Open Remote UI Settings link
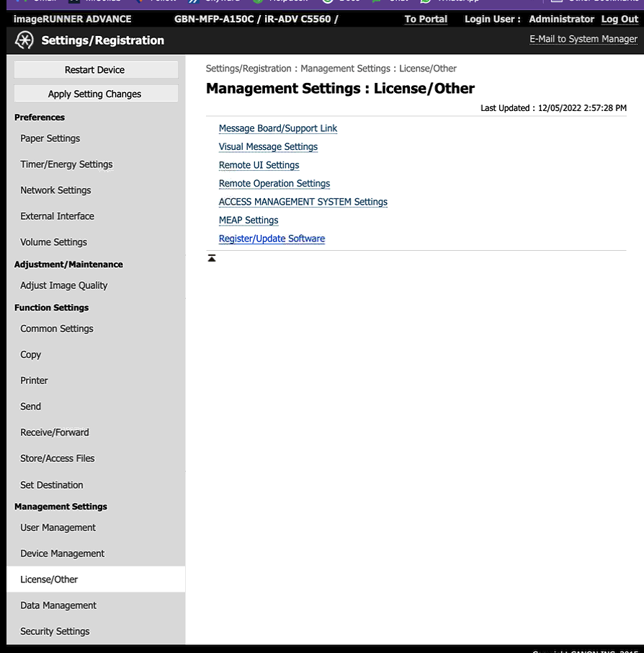 click(259, 165)
